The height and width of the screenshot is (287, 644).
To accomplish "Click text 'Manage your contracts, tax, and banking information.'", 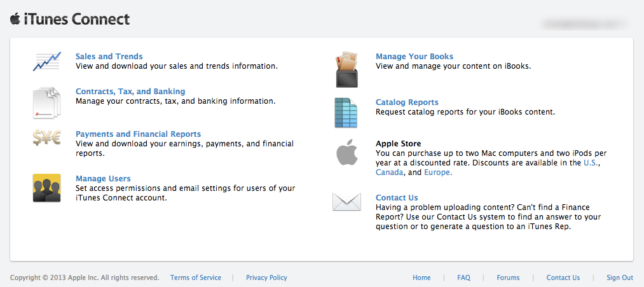I will (175, 101).
